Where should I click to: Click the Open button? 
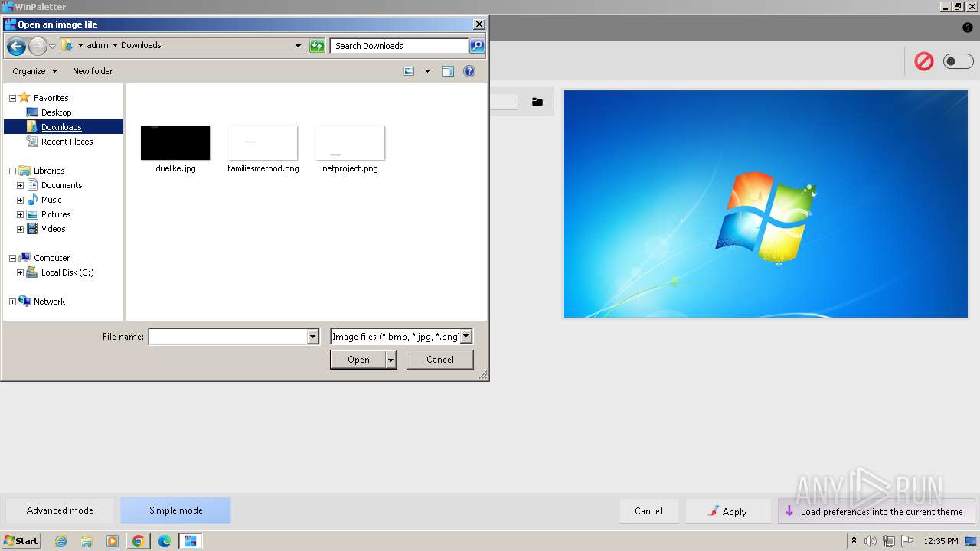[x=358, y=360]
